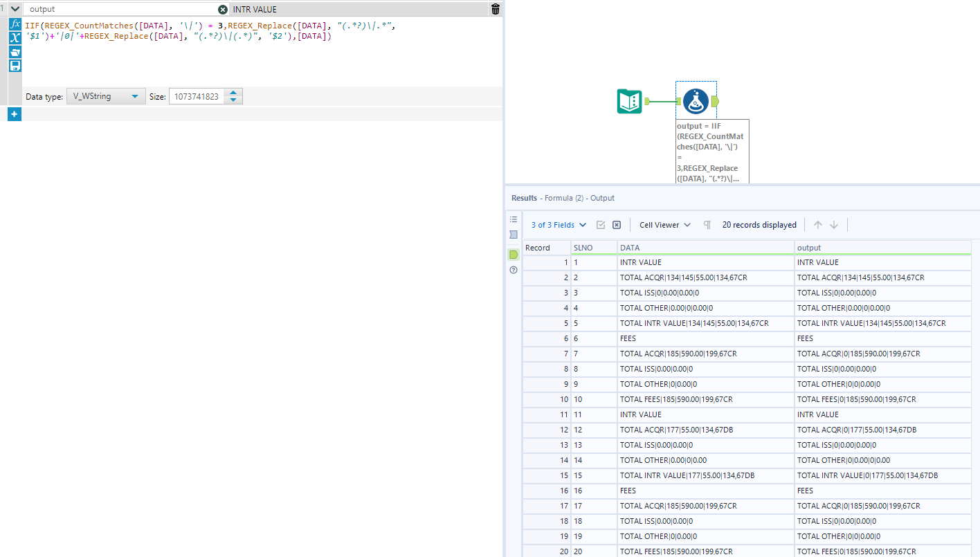
Task: Select all fields with the checkmark icon
Action: (601, 225)
